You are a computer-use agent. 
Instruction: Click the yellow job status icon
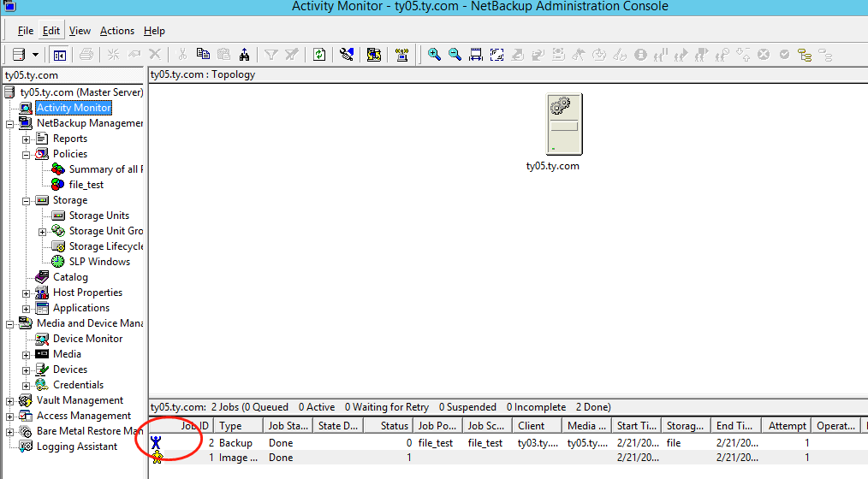pos(158,457)
